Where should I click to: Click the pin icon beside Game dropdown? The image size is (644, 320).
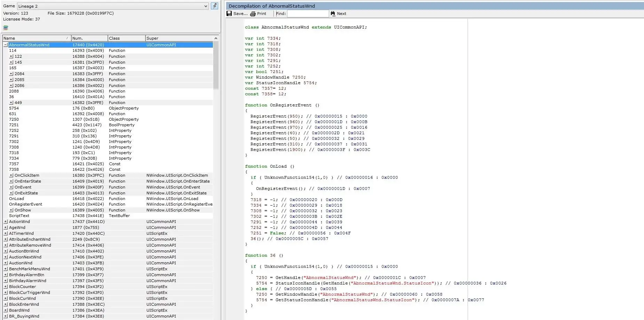[215, 6]
